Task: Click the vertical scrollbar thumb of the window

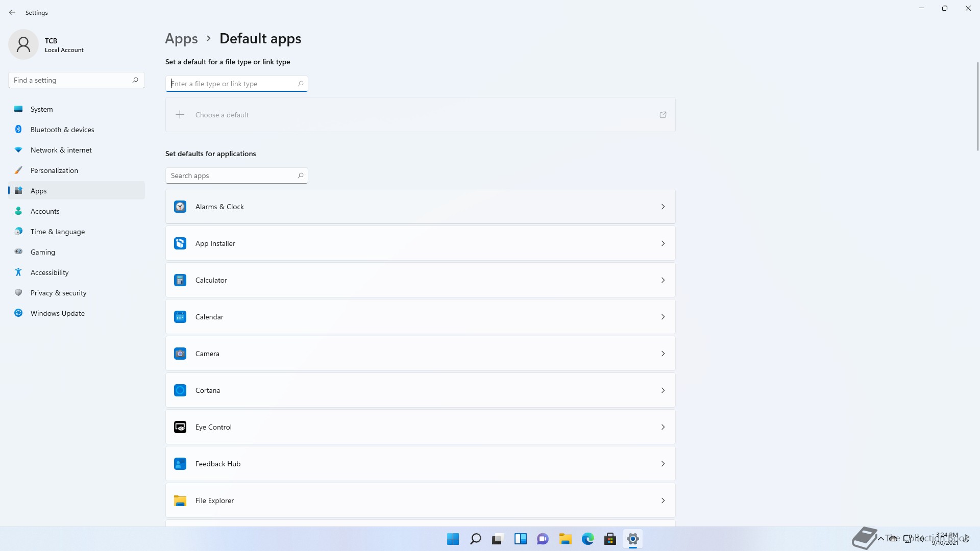Action: [978, 106]
